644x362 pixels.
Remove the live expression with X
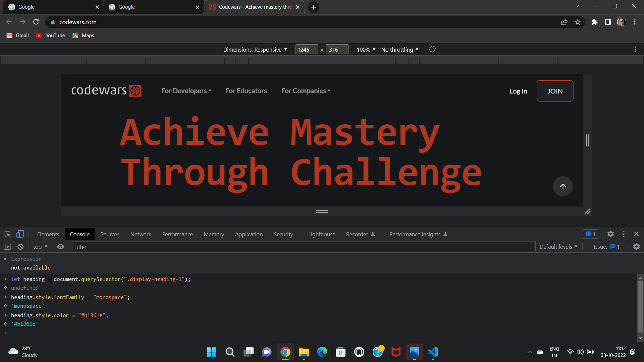[x=5, y=259]
